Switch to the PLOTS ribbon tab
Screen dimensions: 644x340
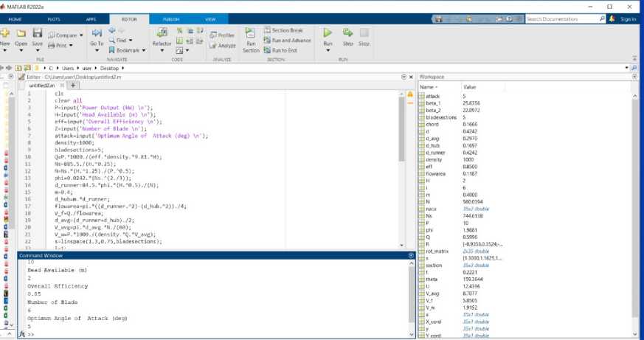(x=54, y=19)
